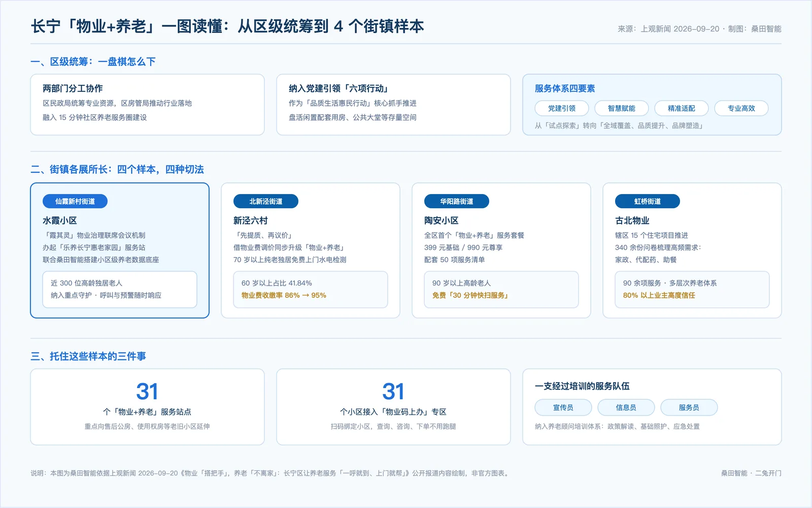
Task: Click the highlight 物业费收缴率 86% → 95%
Action: pyautogui.click(x=284, y=295)
